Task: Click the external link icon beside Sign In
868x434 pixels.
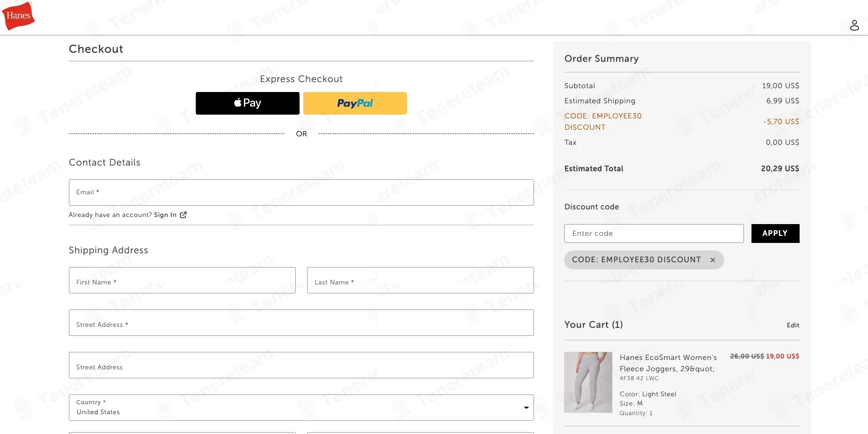Action: click(184, 215)
